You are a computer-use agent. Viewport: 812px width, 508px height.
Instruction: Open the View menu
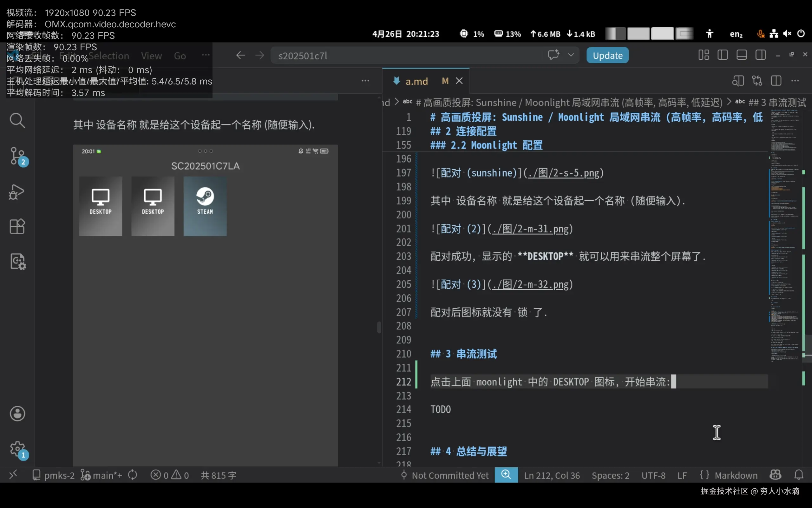point(151,56)
